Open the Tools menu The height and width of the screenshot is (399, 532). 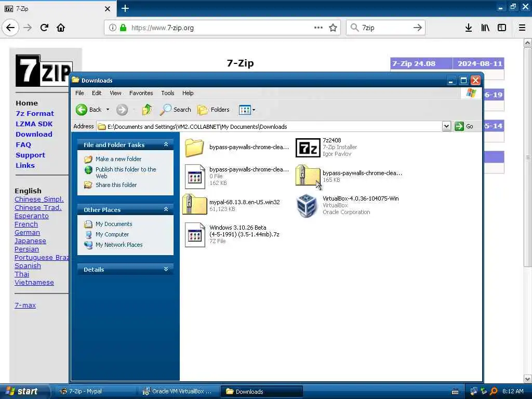click(x=168, y=93)
